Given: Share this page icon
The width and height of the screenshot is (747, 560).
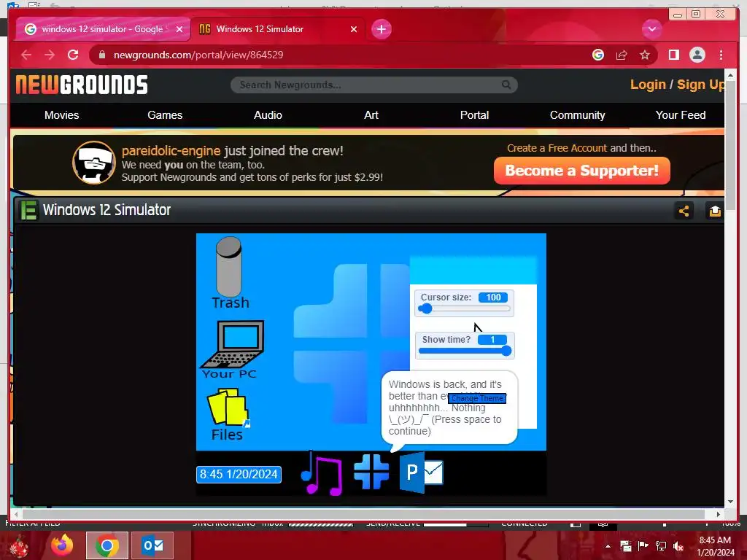Looking at the screenshot, I should [x=622, y=55].
